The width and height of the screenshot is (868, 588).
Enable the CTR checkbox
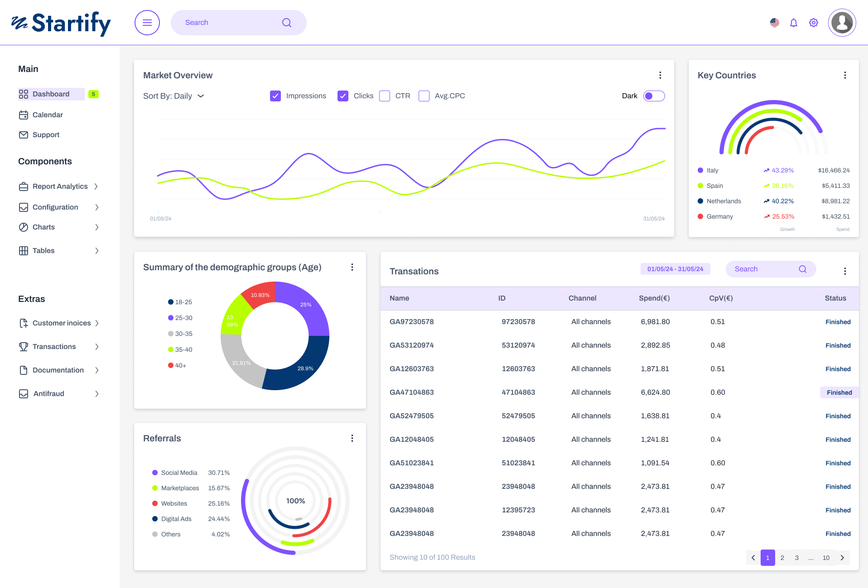pos(385,96)
